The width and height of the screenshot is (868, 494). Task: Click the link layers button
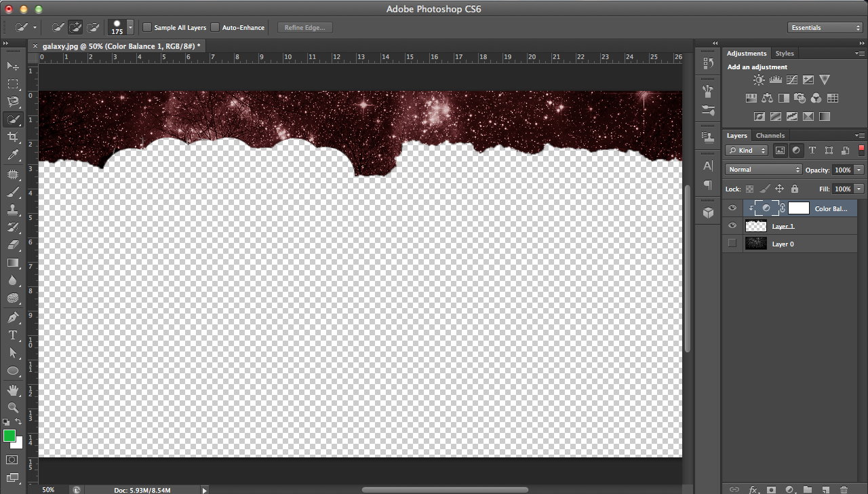click(x=734, y=489)
